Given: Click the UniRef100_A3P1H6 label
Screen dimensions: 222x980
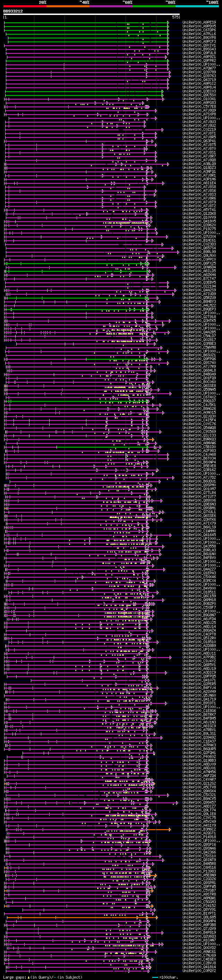Looking at the screenshot, I should [x=199, y=179].
